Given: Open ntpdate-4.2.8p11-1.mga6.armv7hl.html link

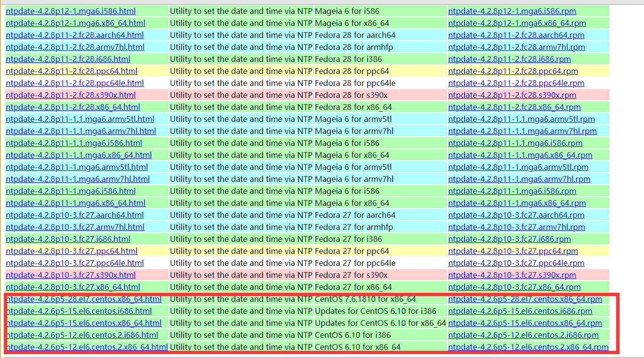Looking at the screenshot, I should pyautogui.click(x=78, y=179).
